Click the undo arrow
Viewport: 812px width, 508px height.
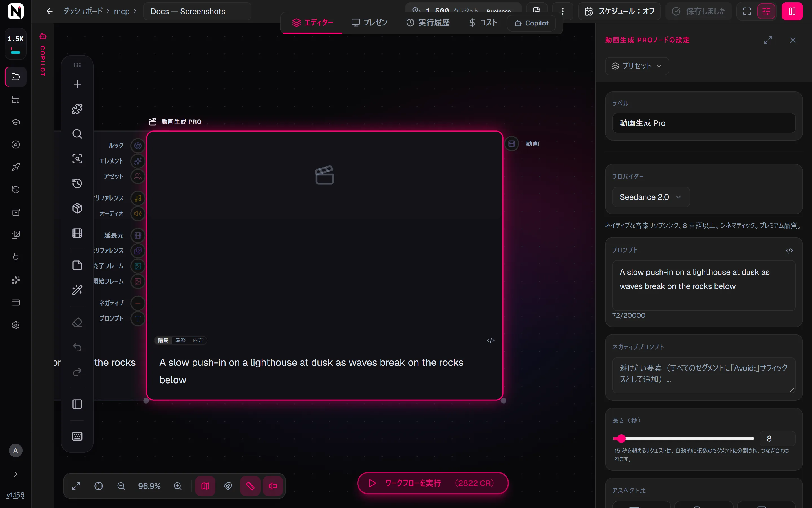[77, 347]
